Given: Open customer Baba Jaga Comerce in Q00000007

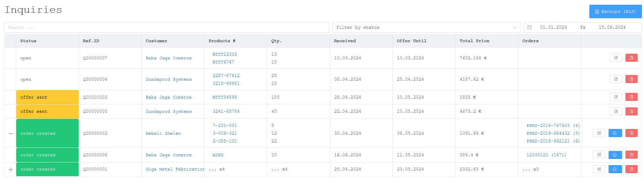Looking at the screenshot, I should pos(168,58).
